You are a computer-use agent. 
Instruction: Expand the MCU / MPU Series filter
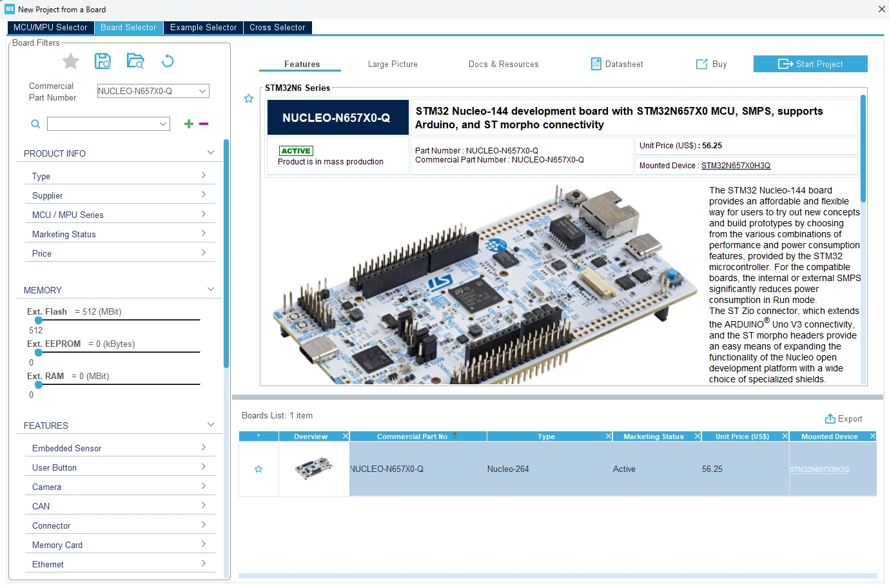204,214
